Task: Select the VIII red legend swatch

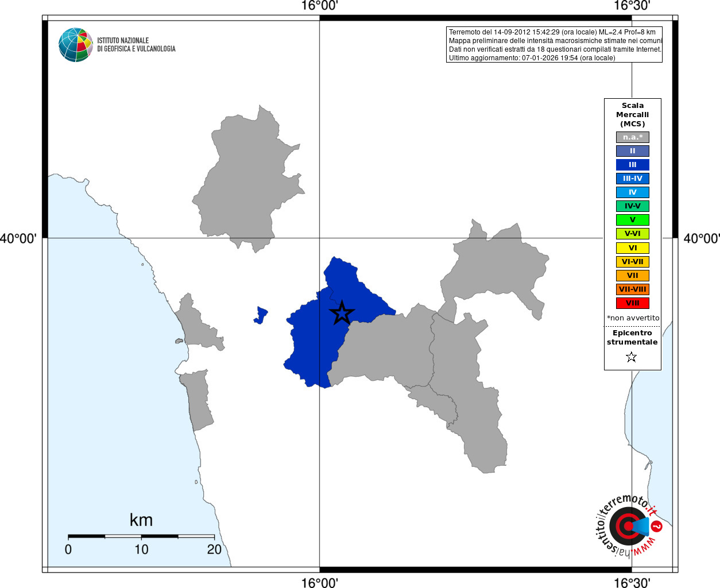Action: click(x=633, y=303)
